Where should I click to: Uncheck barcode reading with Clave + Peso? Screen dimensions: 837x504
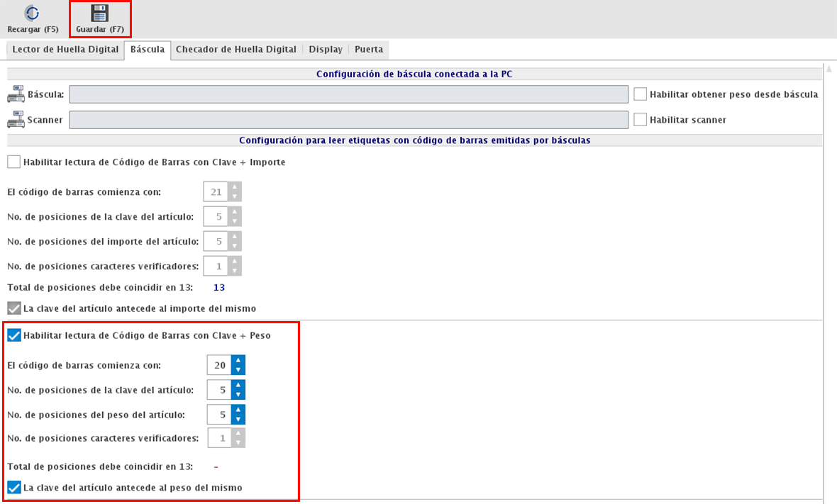tap(13, 335)
